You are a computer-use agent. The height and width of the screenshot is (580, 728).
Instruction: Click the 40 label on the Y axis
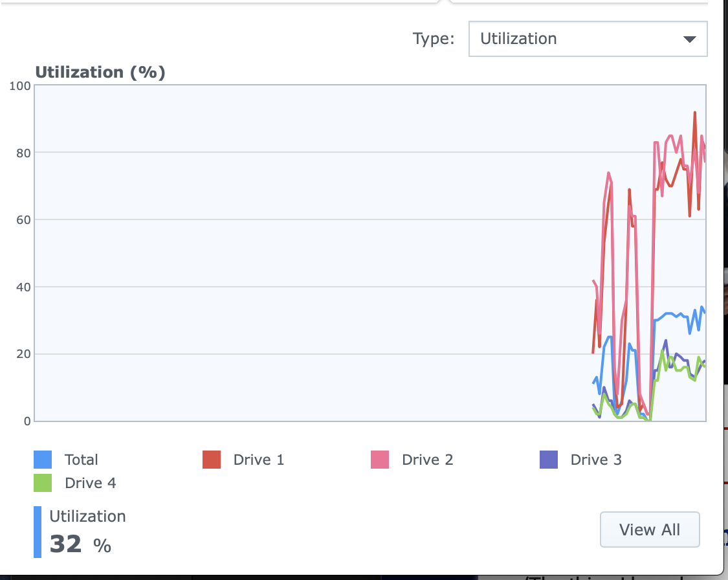coord(22,287)
